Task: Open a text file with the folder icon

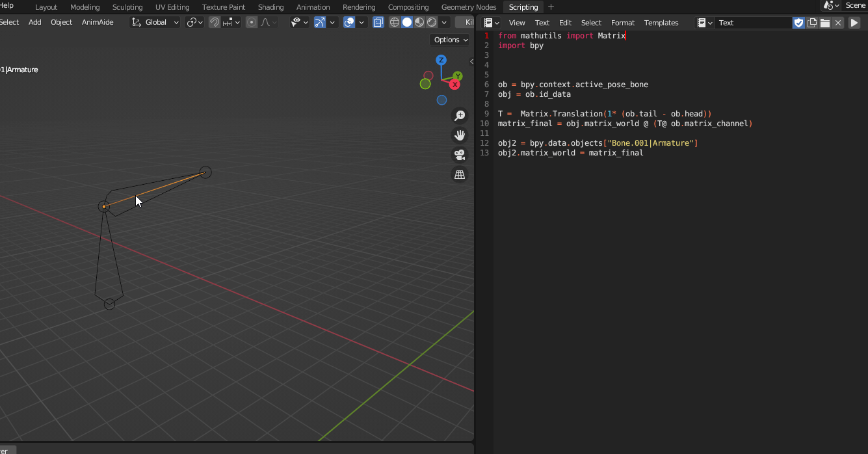Action: pos(824,22)
